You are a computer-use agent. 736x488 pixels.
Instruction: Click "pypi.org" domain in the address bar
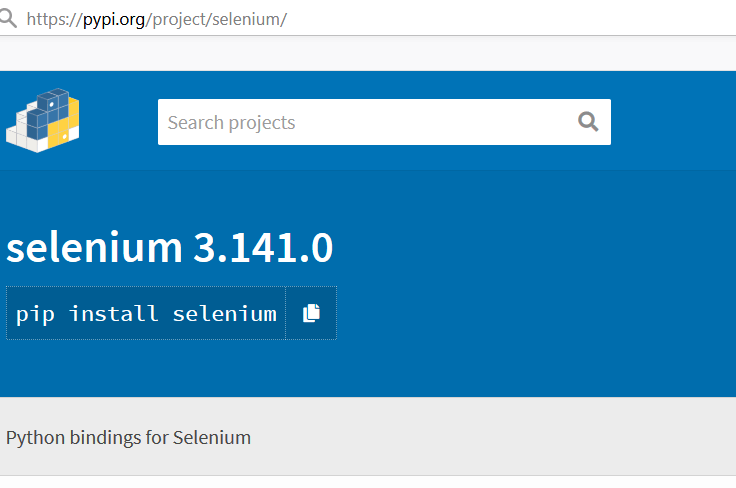[x=114, y=19]
